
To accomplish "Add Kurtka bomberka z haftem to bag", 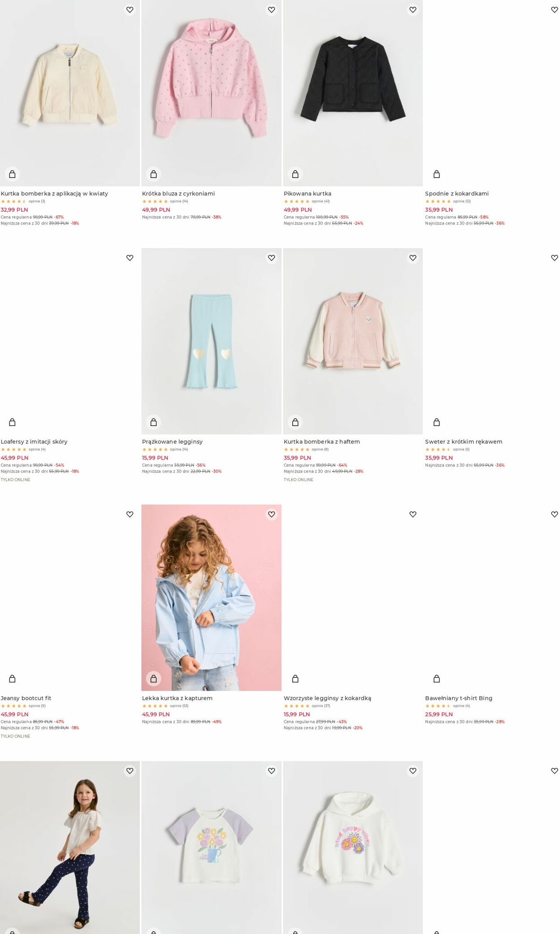I will pos(295,422).
